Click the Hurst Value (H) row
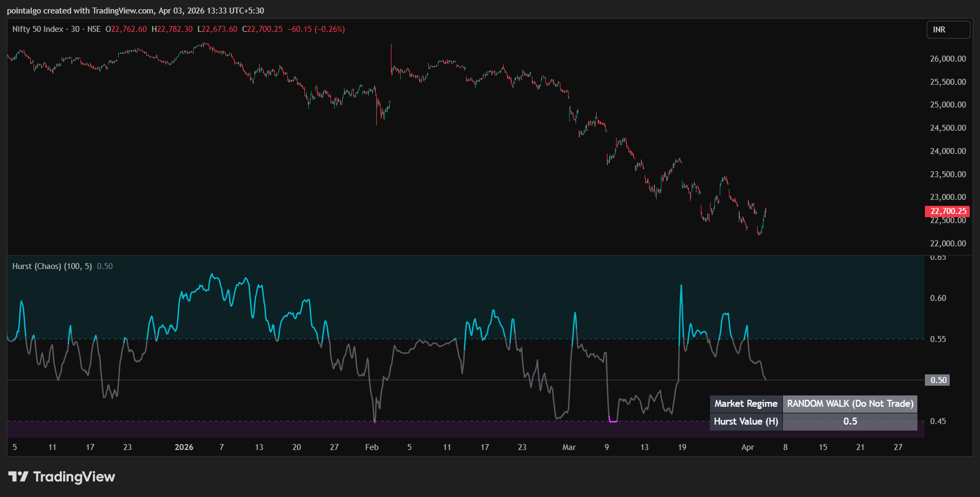 746,421
